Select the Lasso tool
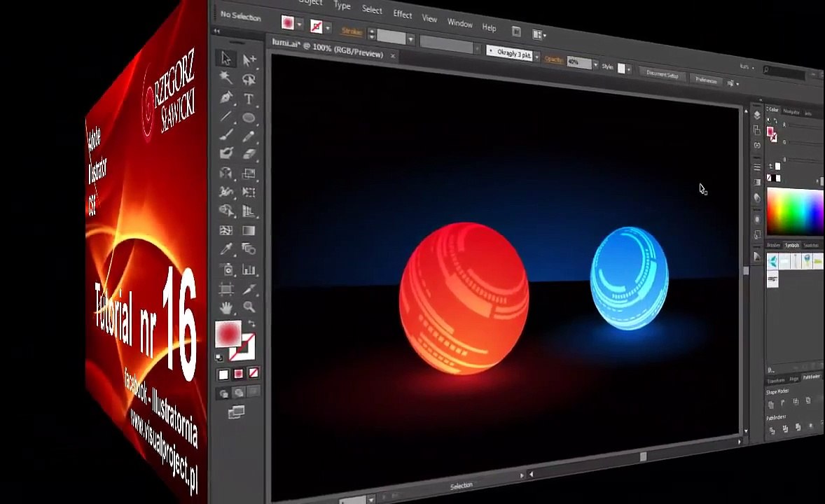The height and width of the screenshot is (504, 825). (x=249, y=79)
